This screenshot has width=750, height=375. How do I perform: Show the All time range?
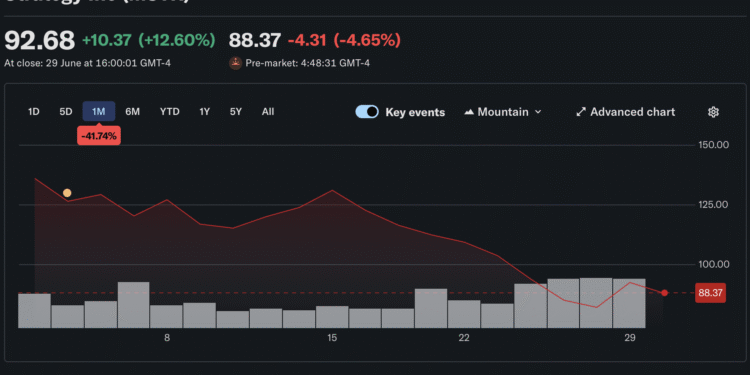pos(268,111)
